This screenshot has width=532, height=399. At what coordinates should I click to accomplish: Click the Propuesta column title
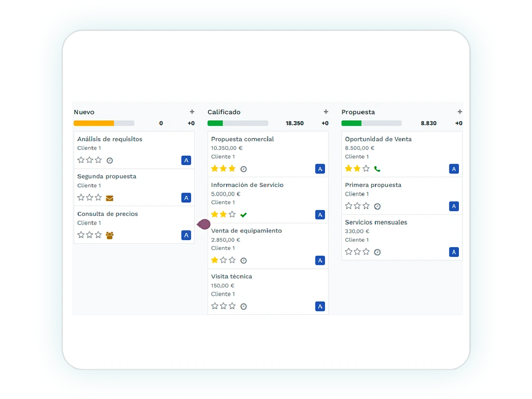358,112
